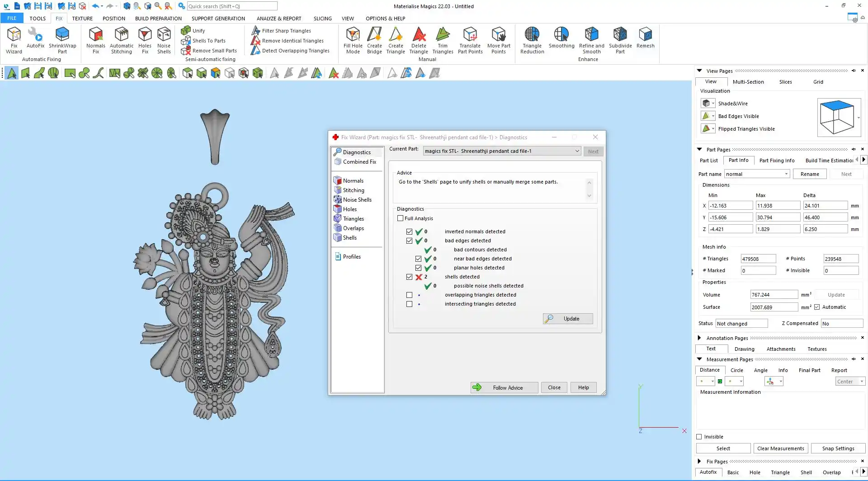Open the Current Part dropdown

tap(577, 151)
